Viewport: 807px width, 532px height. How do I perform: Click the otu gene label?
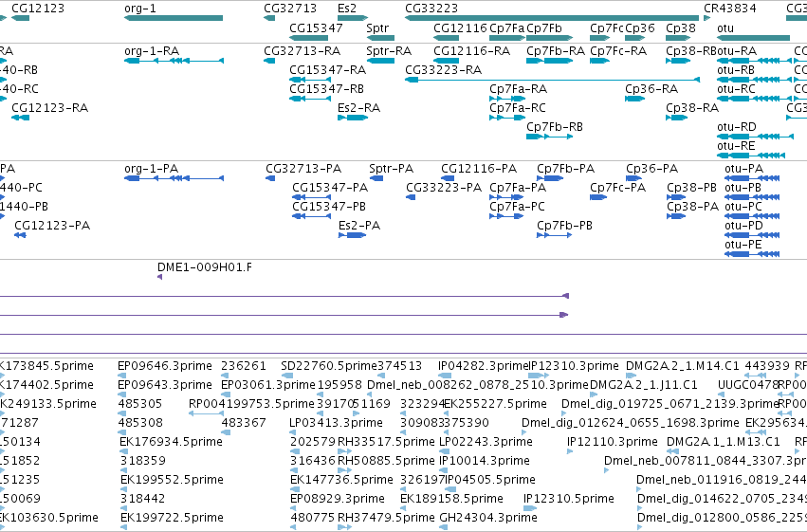click(725, 28)
